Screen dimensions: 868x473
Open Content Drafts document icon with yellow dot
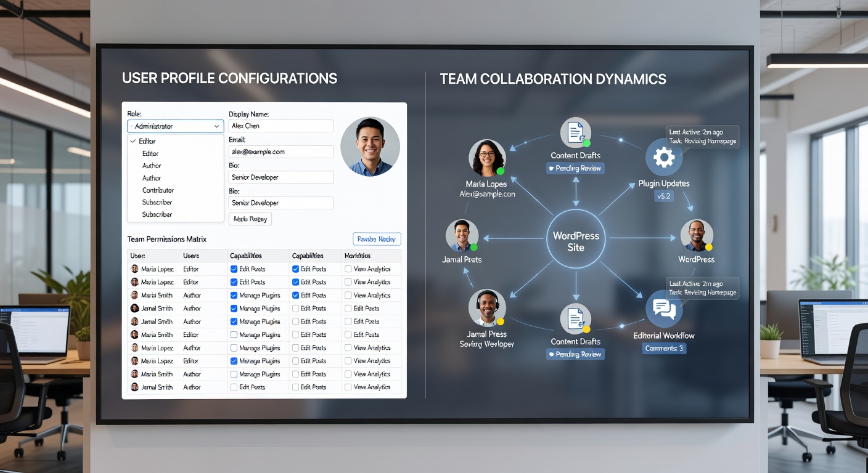[x=576, y=319]
